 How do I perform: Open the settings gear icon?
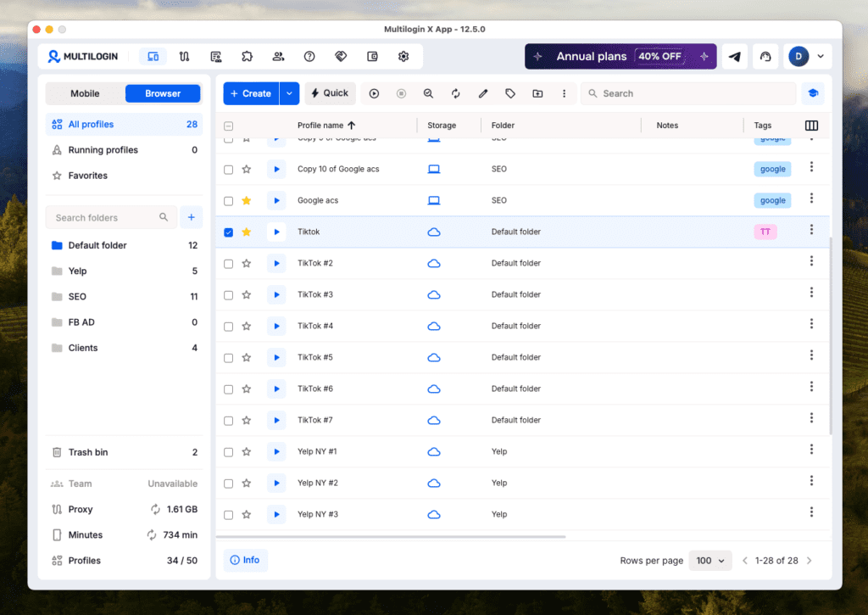[403, 57]
